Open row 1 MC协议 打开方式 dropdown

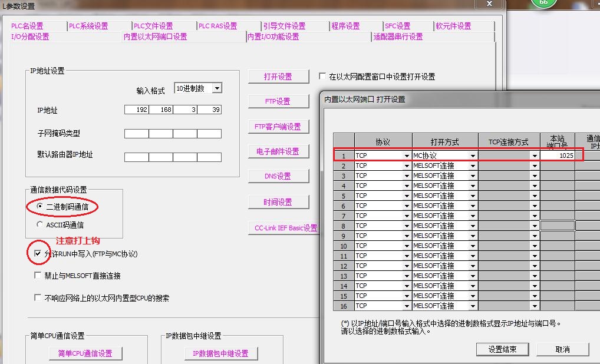(472, 156)
